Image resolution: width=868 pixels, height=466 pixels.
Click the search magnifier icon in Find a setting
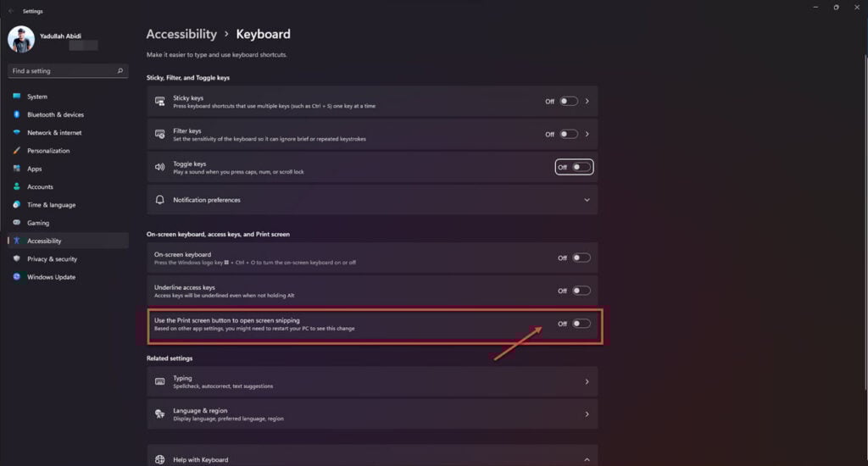point(120,71)
